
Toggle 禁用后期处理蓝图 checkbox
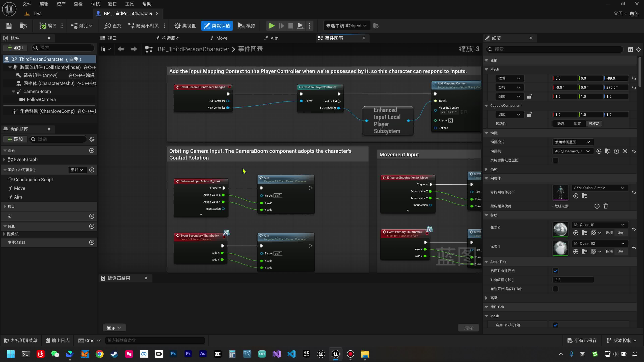pyautogui.click(x=555, y=160)
